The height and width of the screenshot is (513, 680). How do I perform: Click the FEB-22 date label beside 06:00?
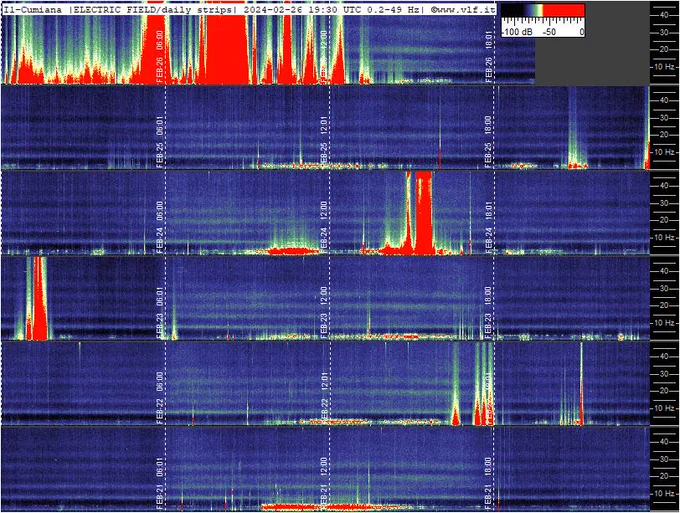[x=160, y=410]
